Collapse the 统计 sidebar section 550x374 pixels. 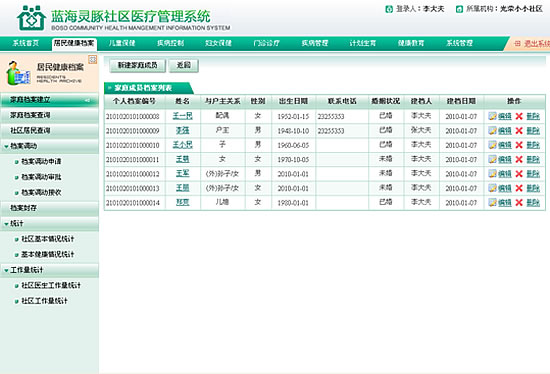[x=6, y=224]
